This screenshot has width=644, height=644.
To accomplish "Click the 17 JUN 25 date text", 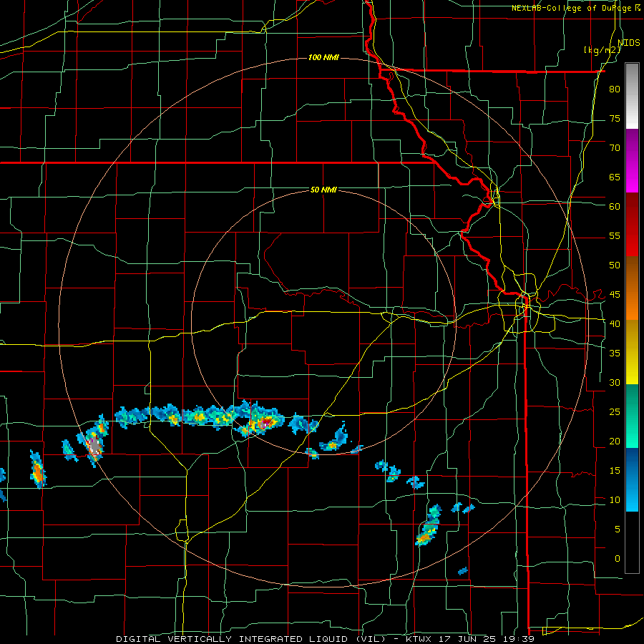I will [467, 639].
